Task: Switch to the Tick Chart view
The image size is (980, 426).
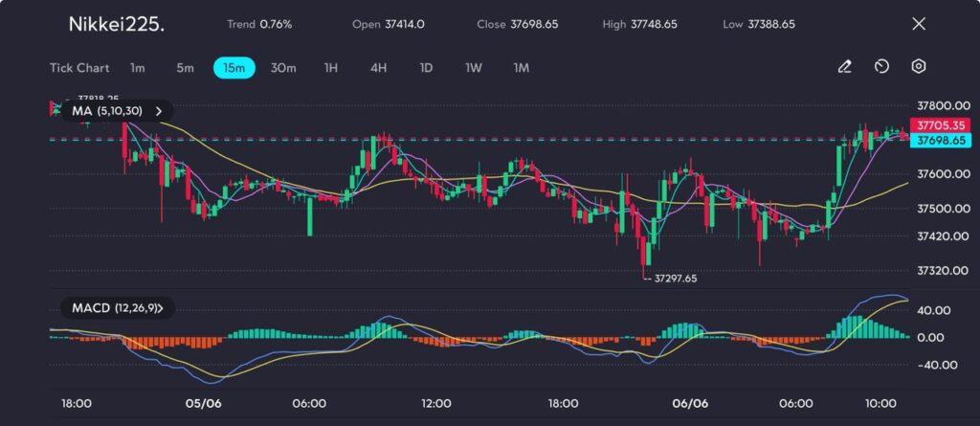Action: pyautogui.click(x=79, y=68)
